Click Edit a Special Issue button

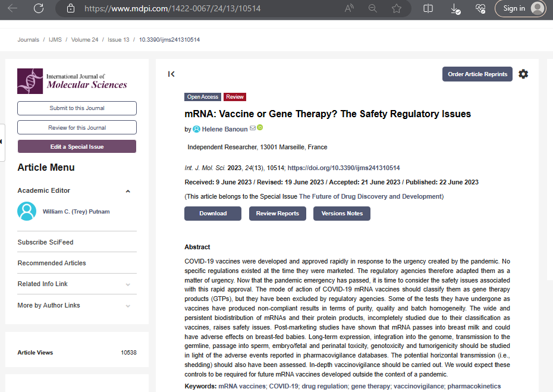click(x=77, y=146)
